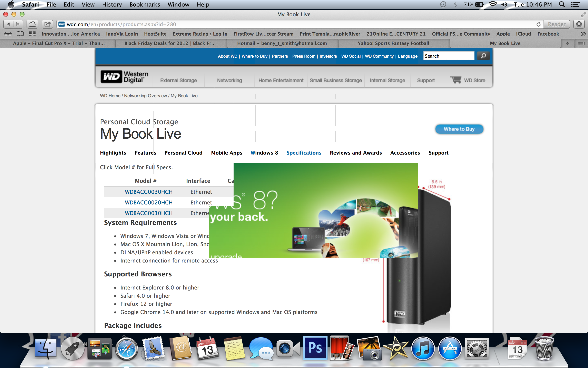Image resolution: width=588 pixels, height=368 pixels.
Task: Click the Wi-Fi status icon
Action: tap(493, 4)
